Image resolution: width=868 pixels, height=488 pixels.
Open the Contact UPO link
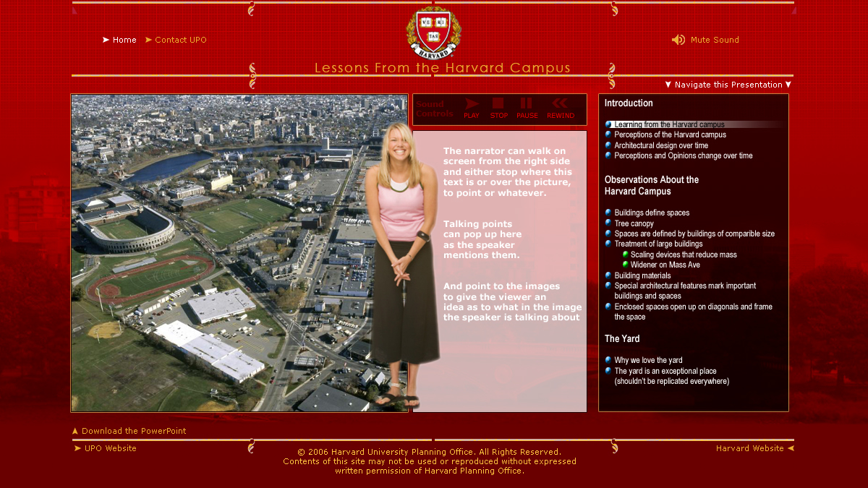(181, 40)
